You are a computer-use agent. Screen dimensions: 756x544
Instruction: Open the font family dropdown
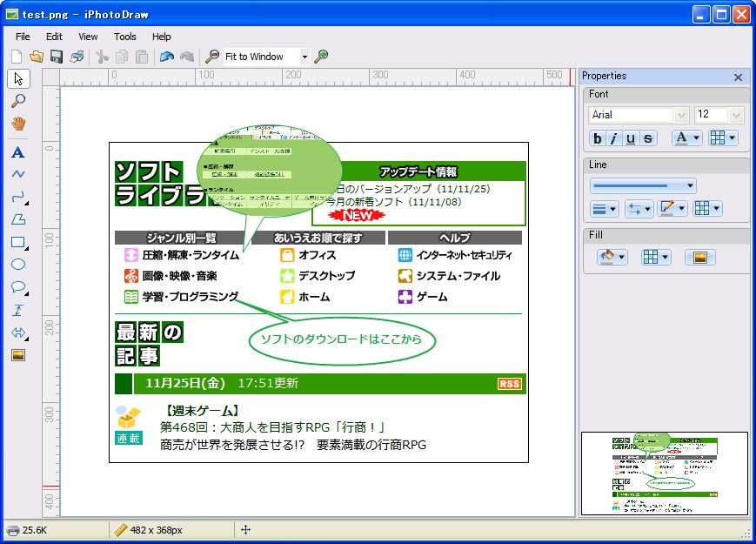[681, 114]
